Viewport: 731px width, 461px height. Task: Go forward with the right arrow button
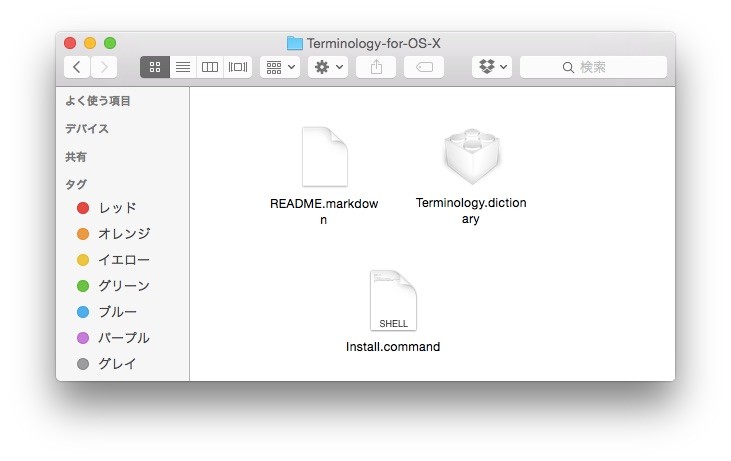pyautogui.click(x=104, y=67)
